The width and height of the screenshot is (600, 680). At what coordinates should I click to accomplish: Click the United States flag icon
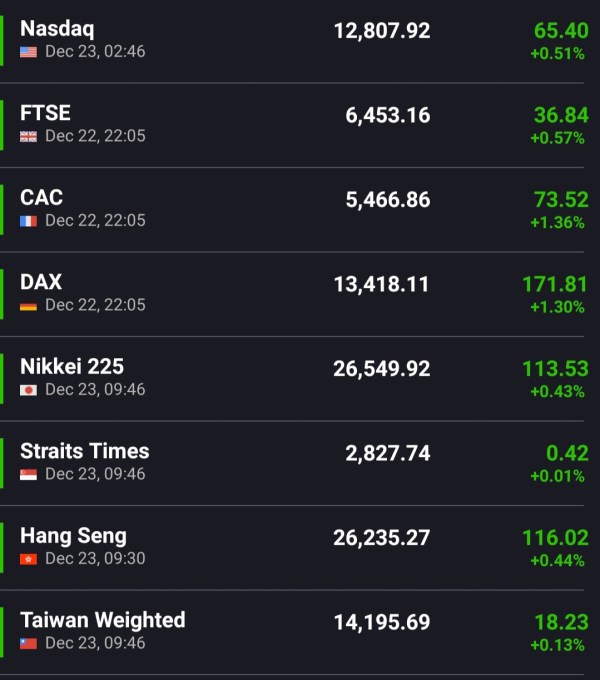pyautogui.click(x=28, y=52)
